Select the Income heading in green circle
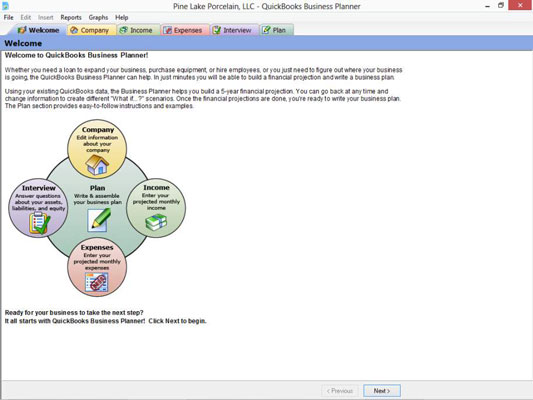The image size is (533, 400). tap(156, 187)
